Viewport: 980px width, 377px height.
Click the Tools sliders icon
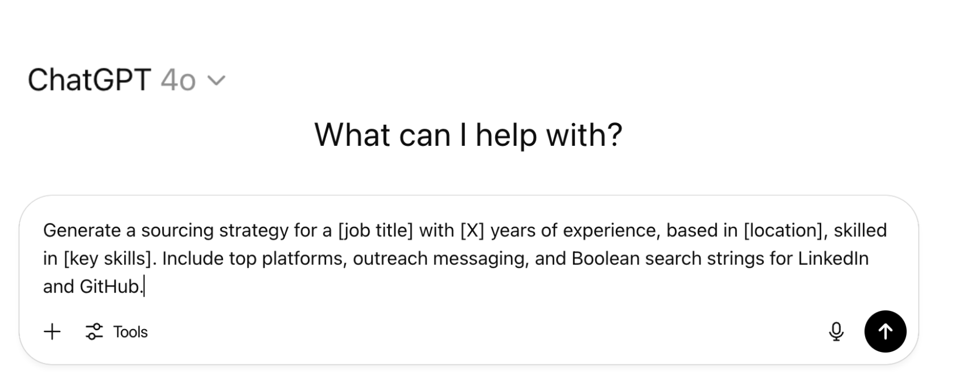pyautogui.click(x=94, y=331)
